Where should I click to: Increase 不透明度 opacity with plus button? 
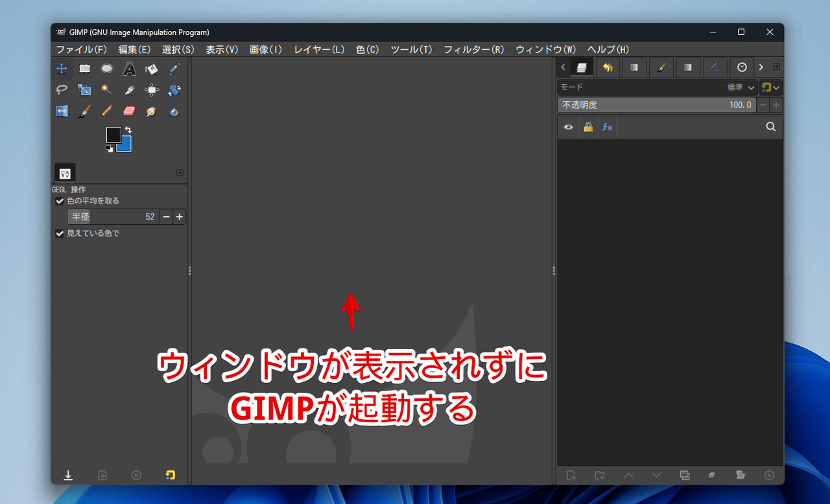776,105
